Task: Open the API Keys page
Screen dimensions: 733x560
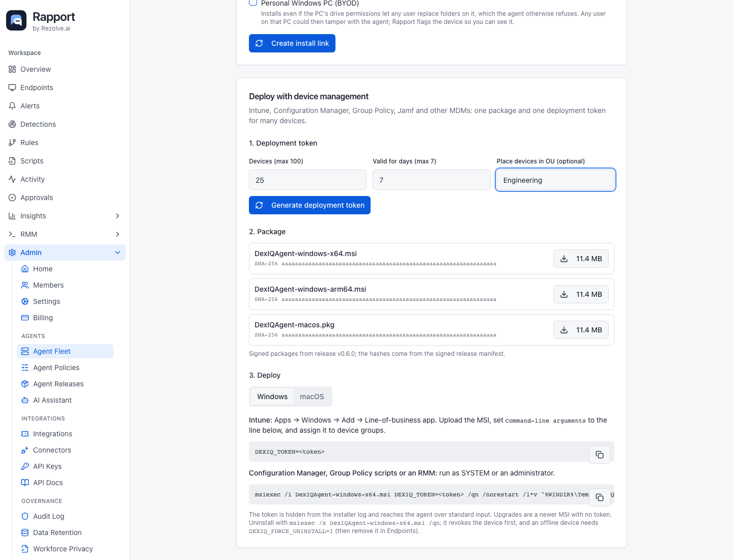Action: (65, 466)
